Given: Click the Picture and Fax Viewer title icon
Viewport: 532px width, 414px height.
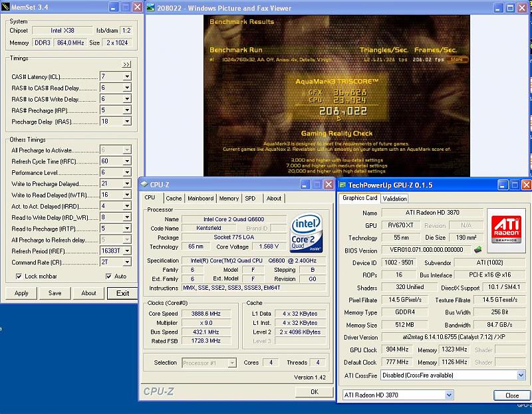Looking at the screenshot, I should coord(151,7).
